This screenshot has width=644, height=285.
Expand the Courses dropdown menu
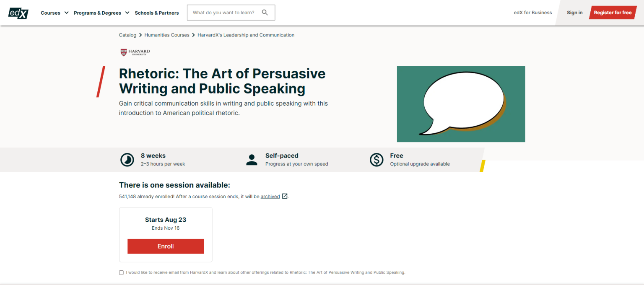(x=54, y=13)
